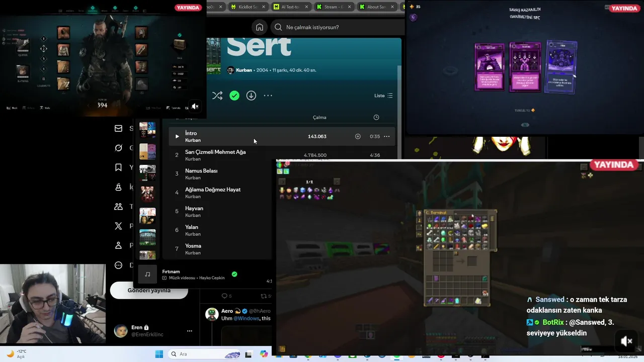Open weather widget showing -12°C

click(x=16, y=354)
